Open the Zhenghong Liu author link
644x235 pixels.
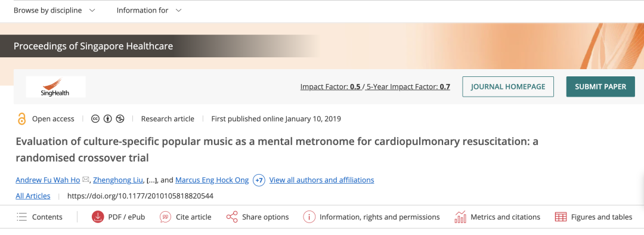tap(117, 180)
